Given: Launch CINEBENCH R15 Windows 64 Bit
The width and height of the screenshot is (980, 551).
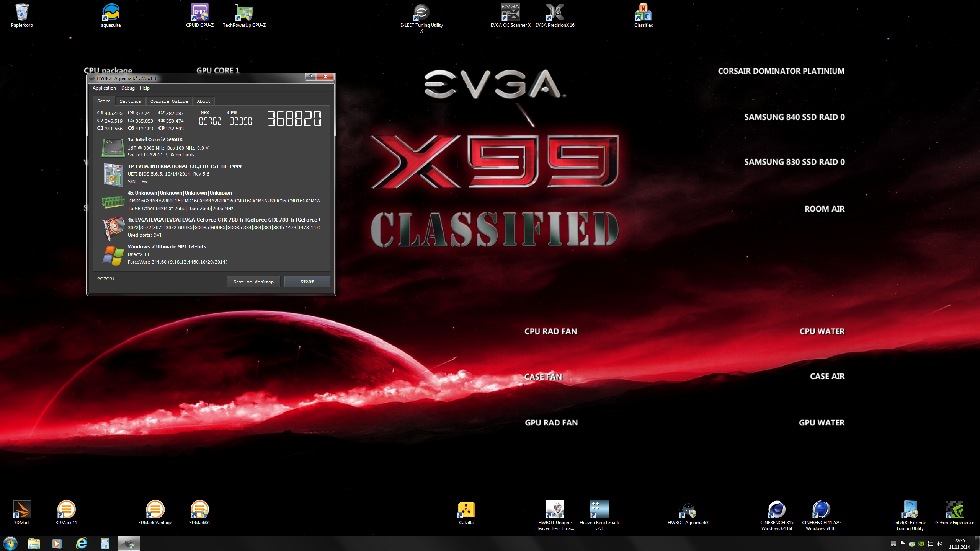Looking at the screenshot, I should click(x=777, y=515).
